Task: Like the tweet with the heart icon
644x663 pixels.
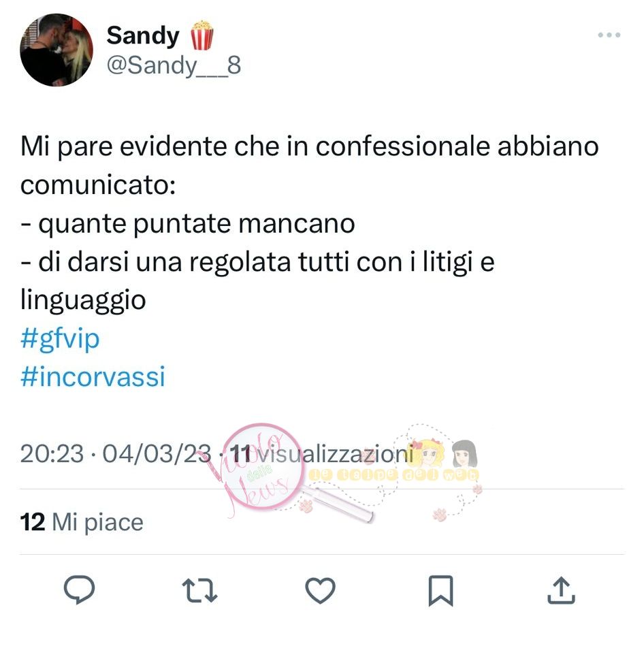Action: [x=320, y=590]
